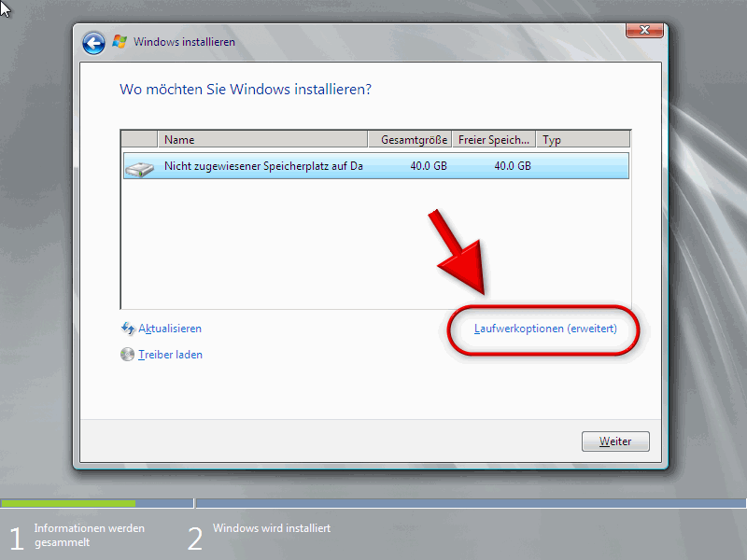Select the Nicht zugewiesener Speicherplatz entry
Image resolution: width=747 pixels, height=560 pixels.
[x=262, y=166]
